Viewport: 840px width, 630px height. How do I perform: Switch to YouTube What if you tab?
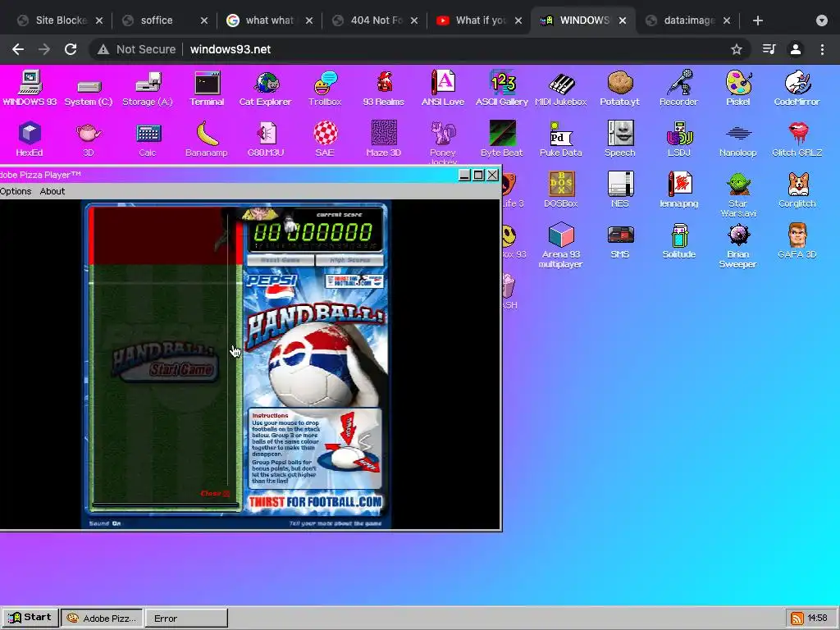[x=480, y=21]
